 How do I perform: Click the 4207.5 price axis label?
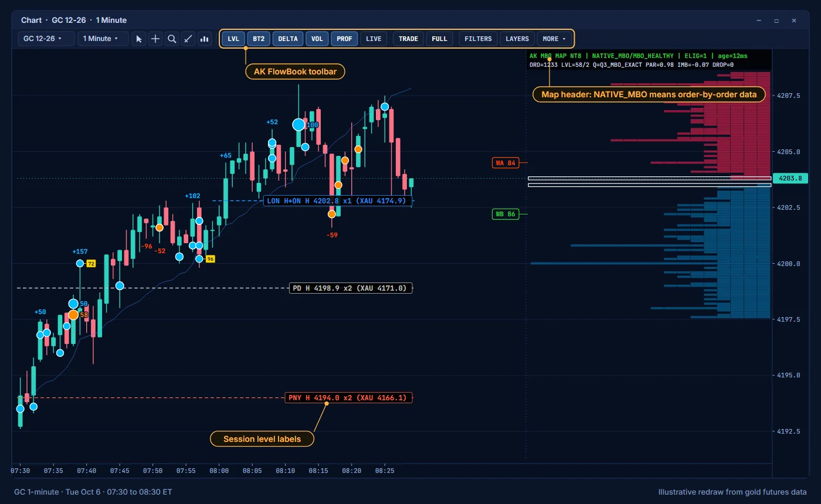click(x=789, y=96)
